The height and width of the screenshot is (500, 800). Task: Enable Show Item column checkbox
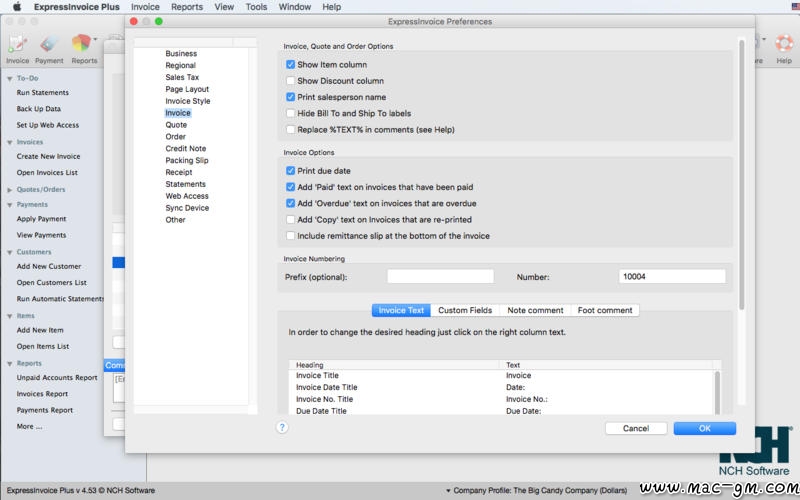290,64
